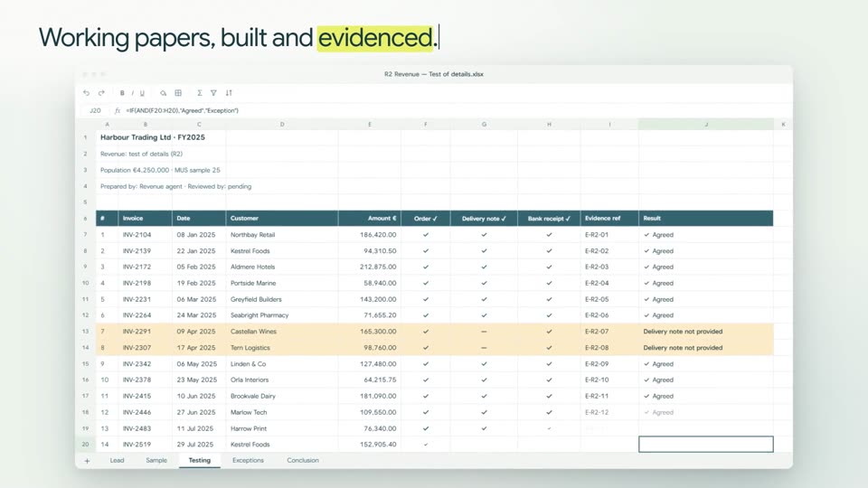Image resolution: width=868 pixels, height=488 pixels.
Task: Select the Harbour Trading Ltd · FY2025 title cell
Action: [153, 137]
